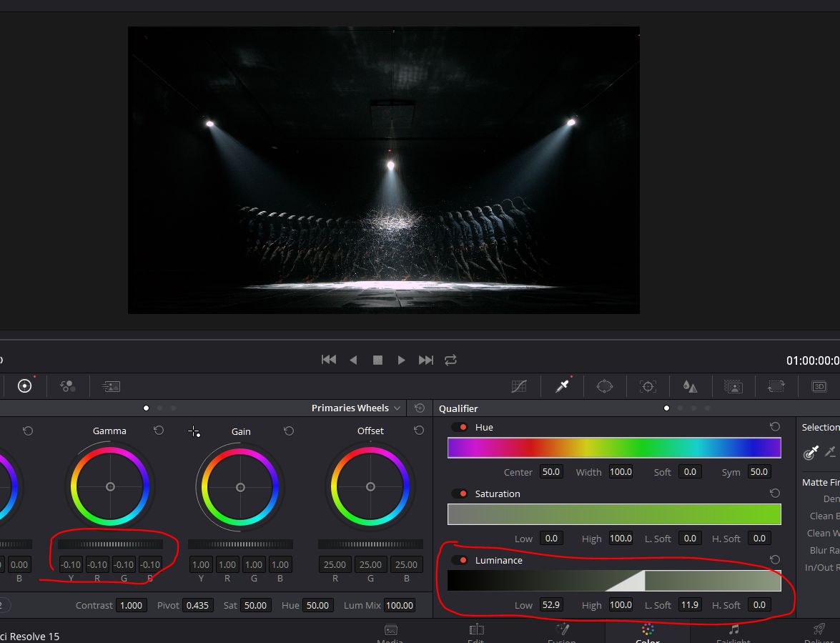Reset the Saturation qualifier

(x=775, y=493)
